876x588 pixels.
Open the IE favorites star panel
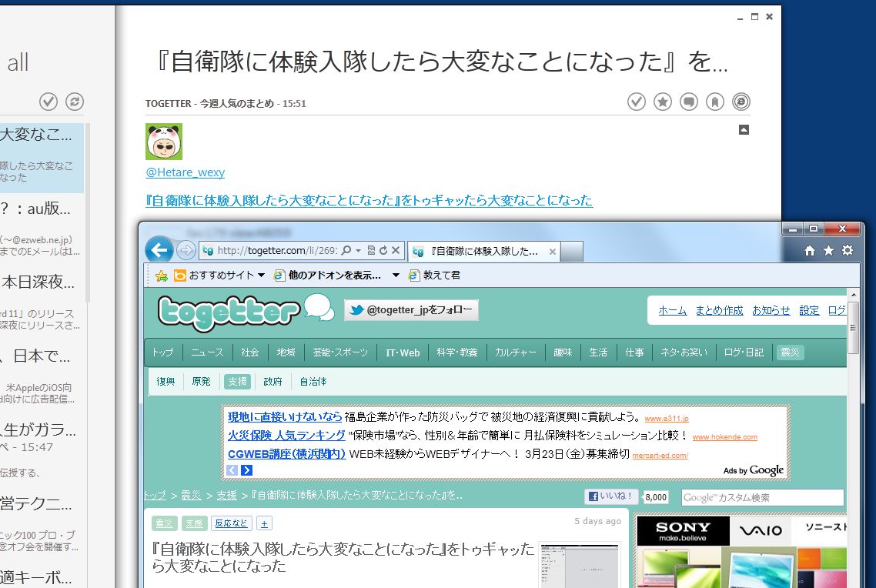tap(828, 251)
